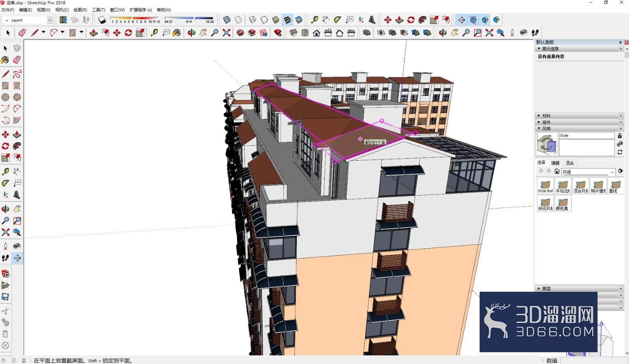629x364 pixels.
Task: Select the Tape Measure tool in second toolbar row
Action: 154,33
